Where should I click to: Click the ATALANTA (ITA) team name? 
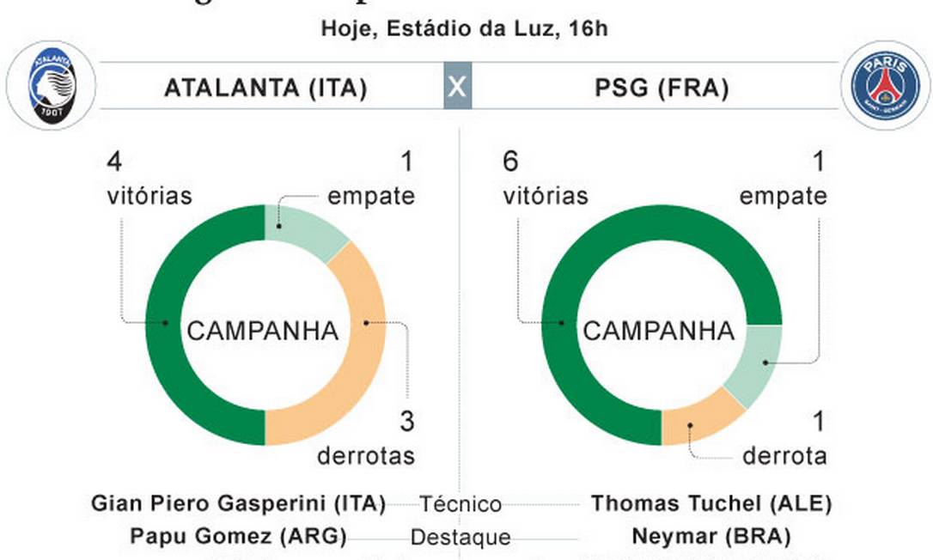(x=265, y=88)
